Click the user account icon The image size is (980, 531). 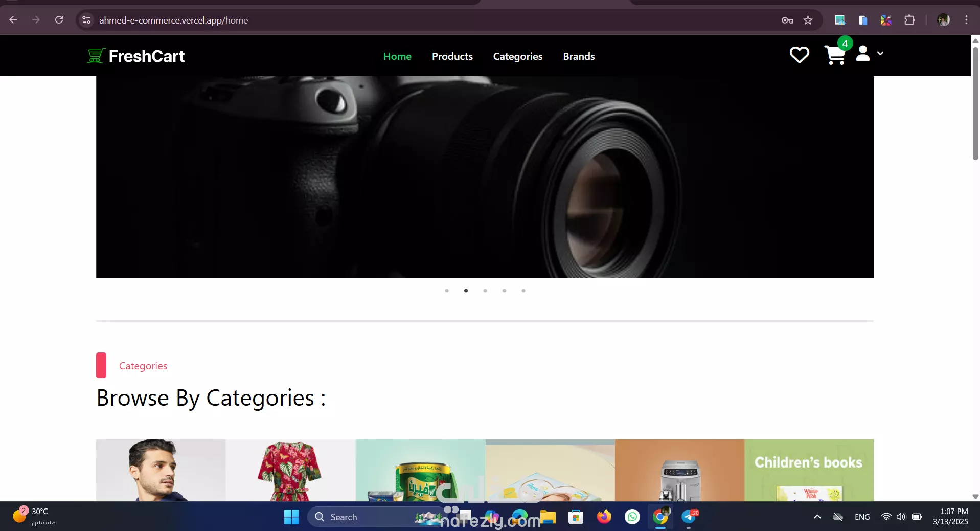click(x=863, y=53)
